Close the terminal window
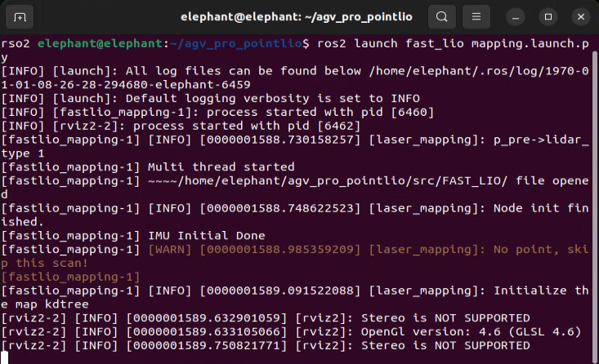The image size is (599, 364). [x=581, y=17]
